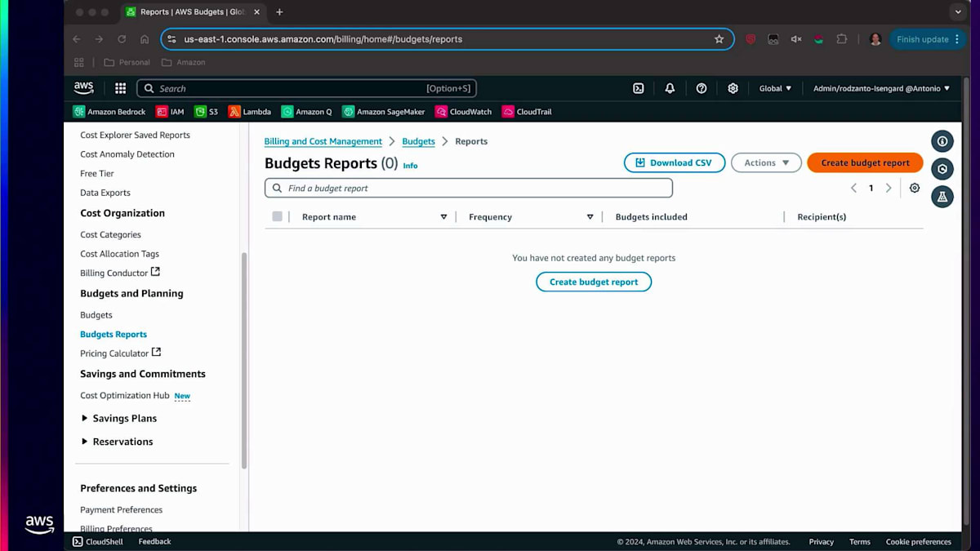
Task: Click browser home button
Action: pos(145,39)
